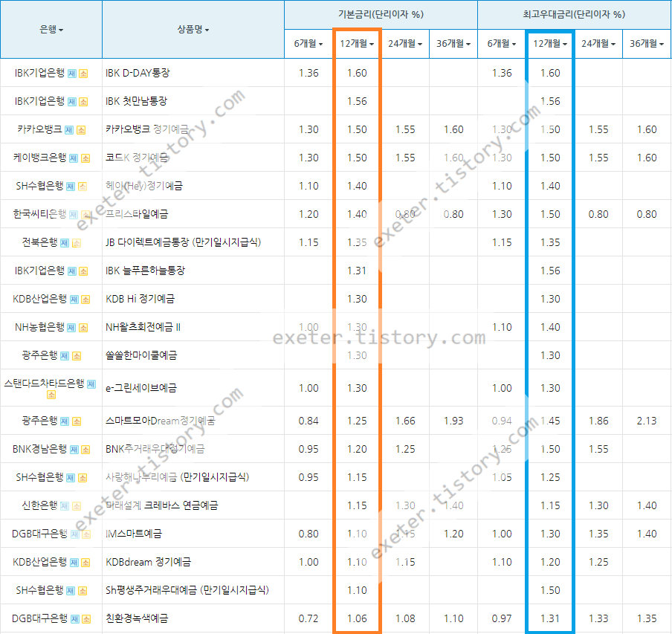Viewport: 672px width, 634px height.
Task: Click the yellow 소 badge in 스마트모아Dream정기예금 row
Action: (x=77, y=422)
